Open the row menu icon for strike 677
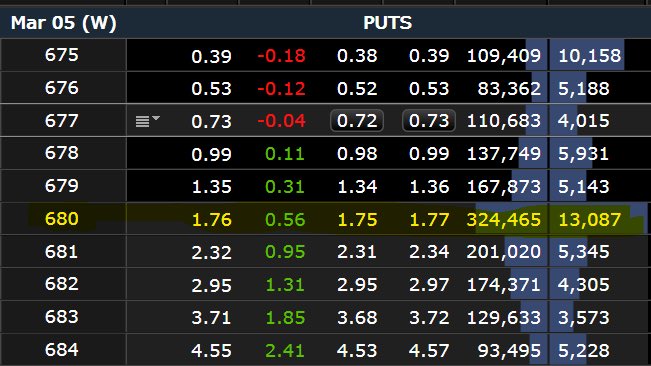Image resolution: width=651 pixels, height=366 pixels. (x=147, y=121)
